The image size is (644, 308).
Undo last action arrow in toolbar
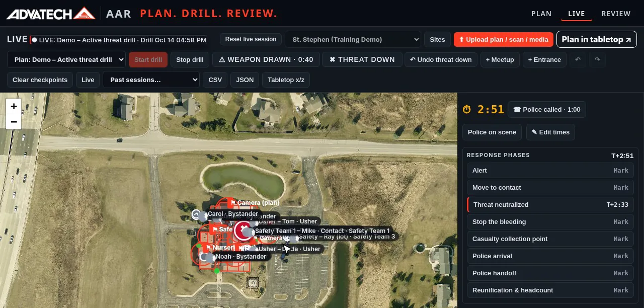(578, 59)
